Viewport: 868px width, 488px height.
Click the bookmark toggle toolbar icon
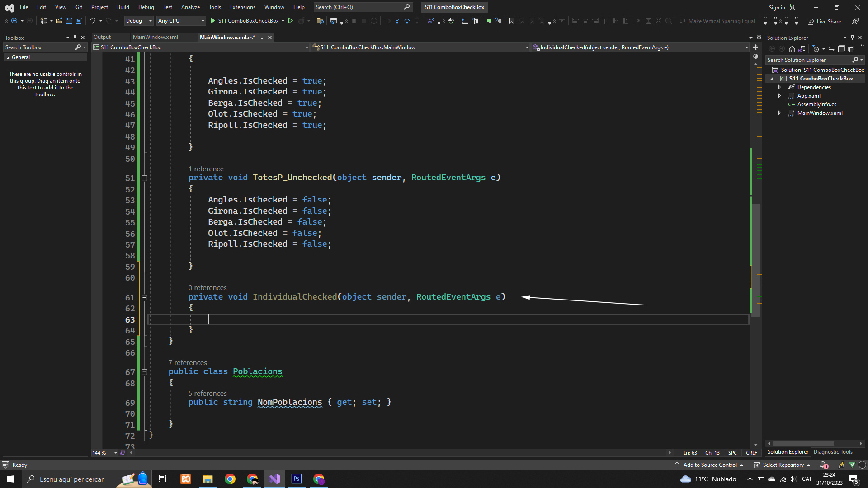pyautogui.click(x=511, y=21)
